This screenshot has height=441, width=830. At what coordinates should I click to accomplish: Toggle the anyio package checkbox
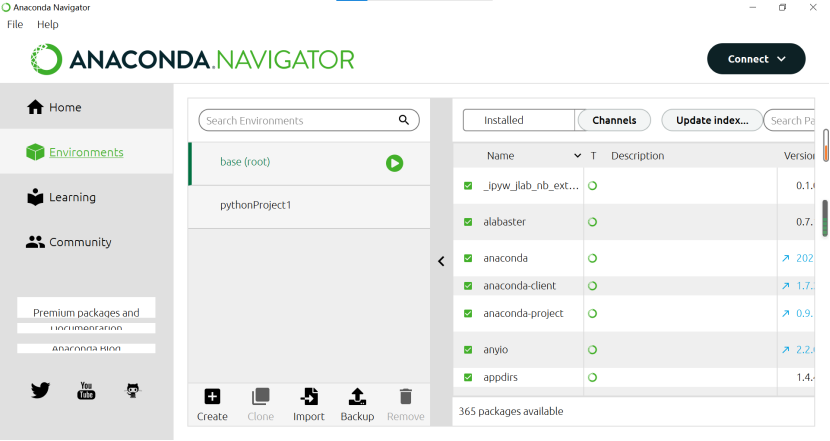[468, 349]
